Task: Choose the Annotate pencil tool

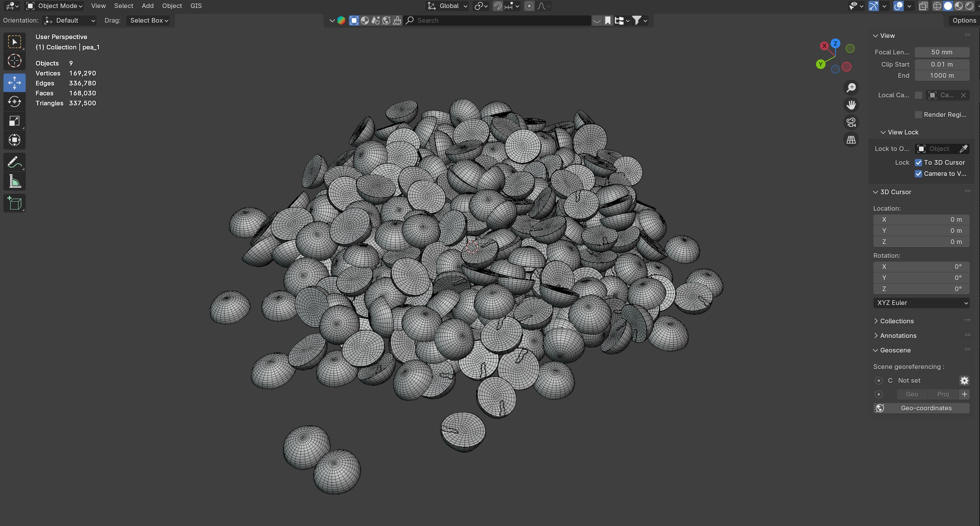Action: tap(14, 162)
